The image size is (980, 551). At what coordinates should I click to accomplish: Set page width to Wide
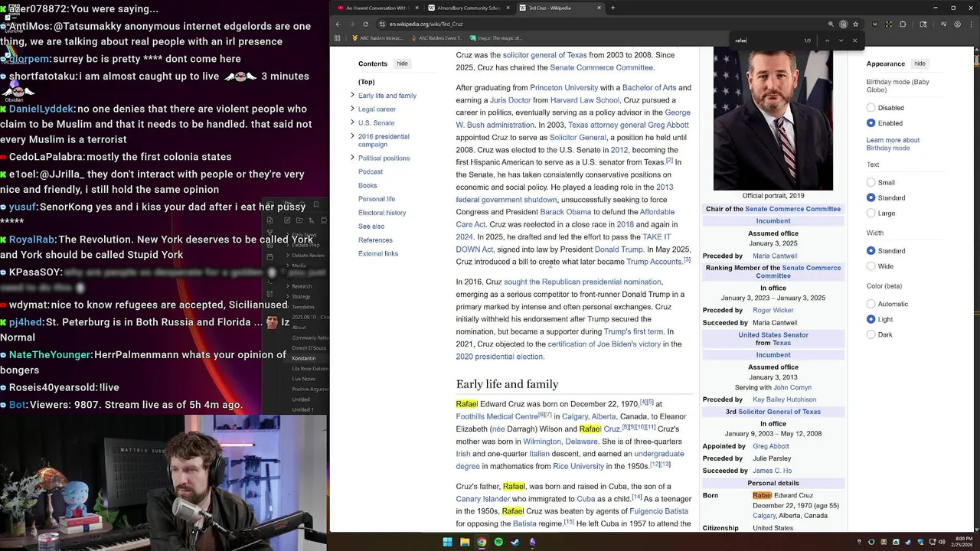871,266
